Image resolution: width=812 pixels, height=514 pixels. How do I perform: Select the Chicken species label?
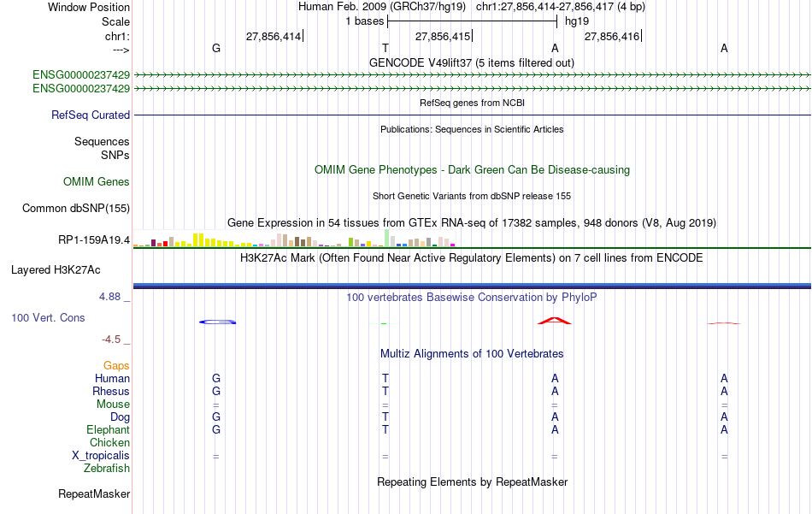[x=109, y=442]
